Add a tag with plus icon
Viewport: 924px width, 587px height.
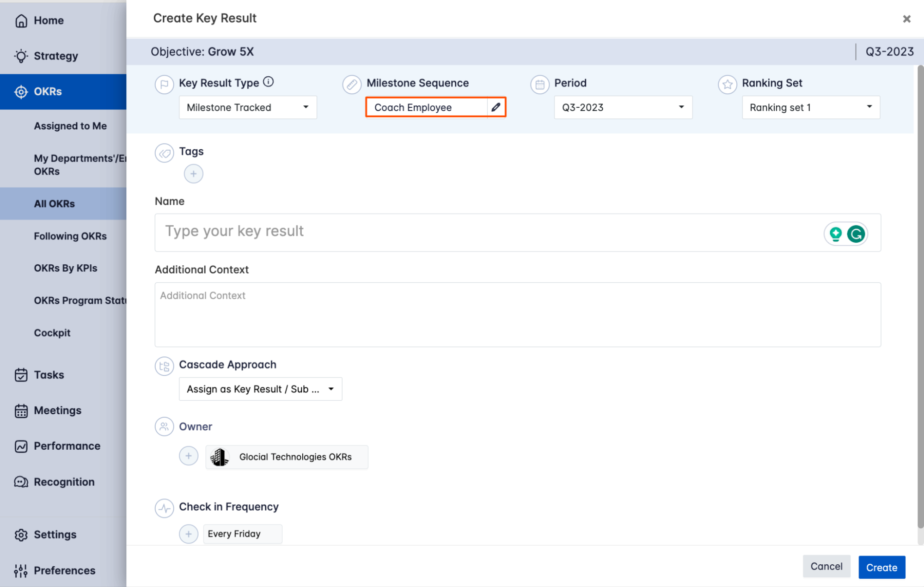[193, 174]
